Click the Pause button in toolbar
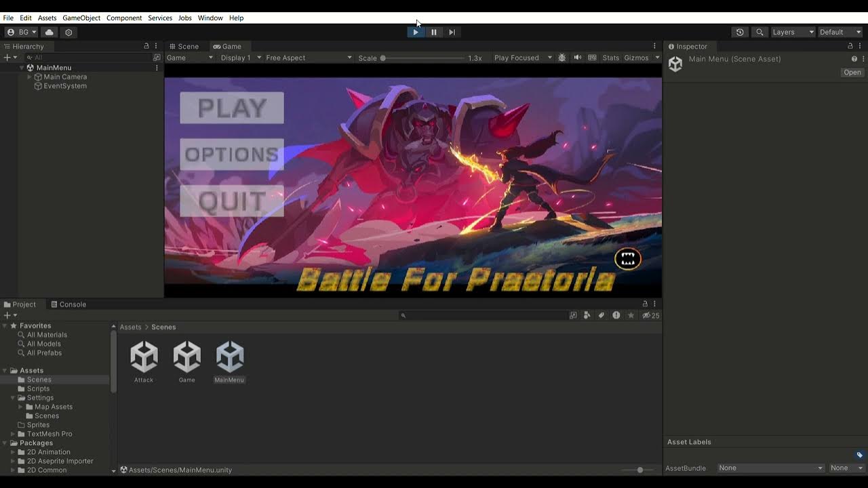The width and height of the screenshot is (868, 488). coord(434,32)
